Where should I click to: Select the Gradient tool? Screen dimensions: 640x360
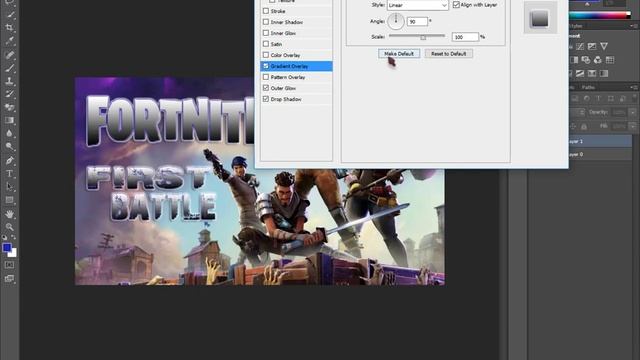coord(9,120)
